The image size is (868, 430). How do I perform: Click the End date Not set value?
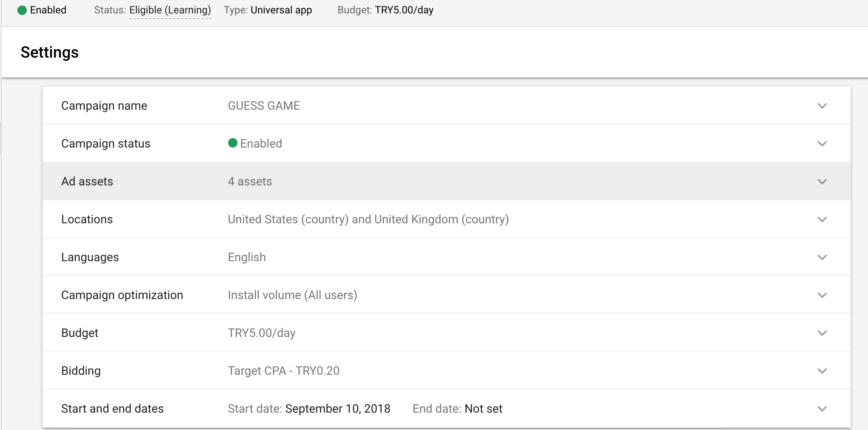(483, 409)
